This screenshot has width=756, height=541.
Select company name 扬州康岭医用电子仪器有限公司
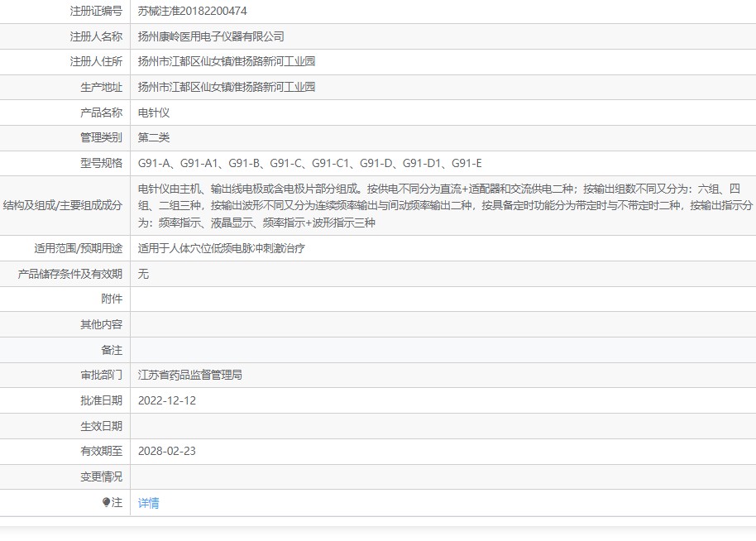click(x=211, y=36)
